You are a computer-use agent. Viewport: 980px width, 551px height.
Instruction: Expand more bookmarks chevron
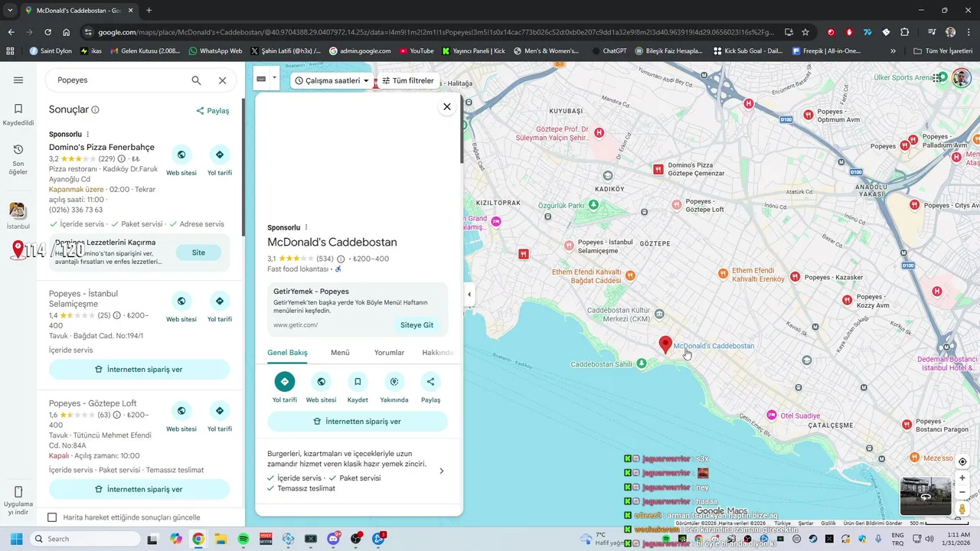click(x=893, y=51)
